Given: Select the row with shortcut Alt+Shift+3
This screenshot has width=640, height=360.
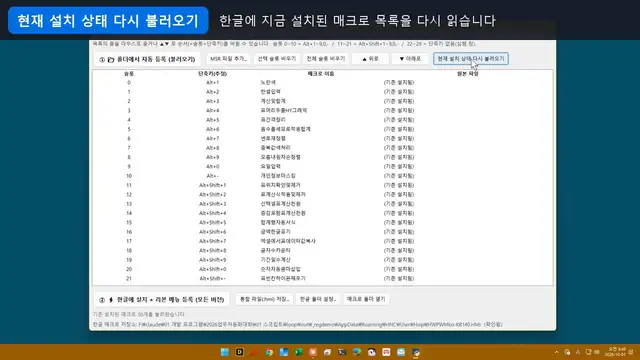Looking at the screenshot, I should (x=322, y=204).
